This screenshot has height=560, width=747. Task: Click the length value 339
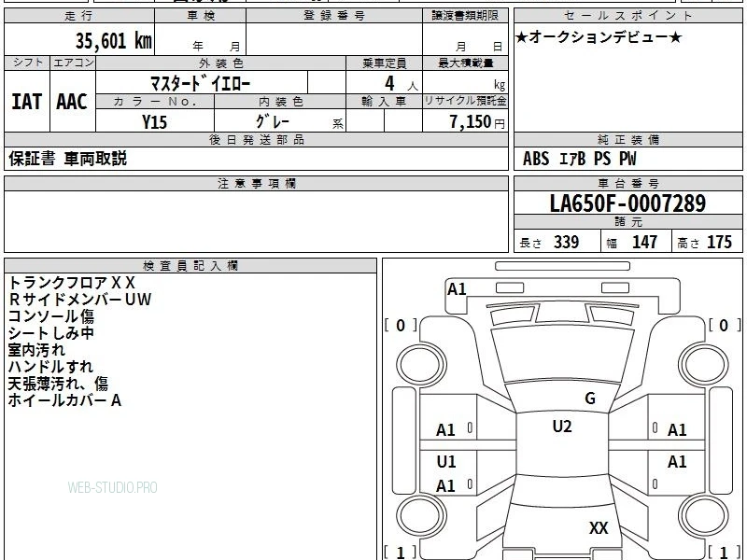coord(567,242)
